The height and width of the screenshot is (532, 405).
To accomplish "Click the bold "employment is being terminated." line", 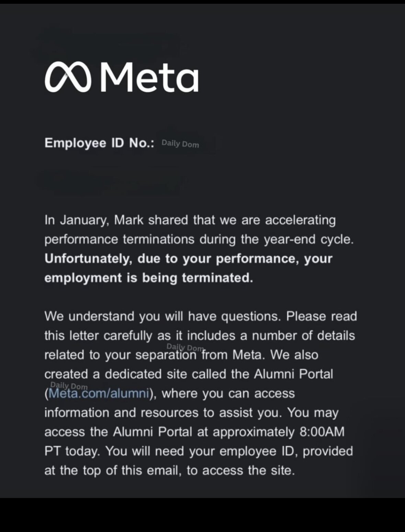I will [148, 278].
